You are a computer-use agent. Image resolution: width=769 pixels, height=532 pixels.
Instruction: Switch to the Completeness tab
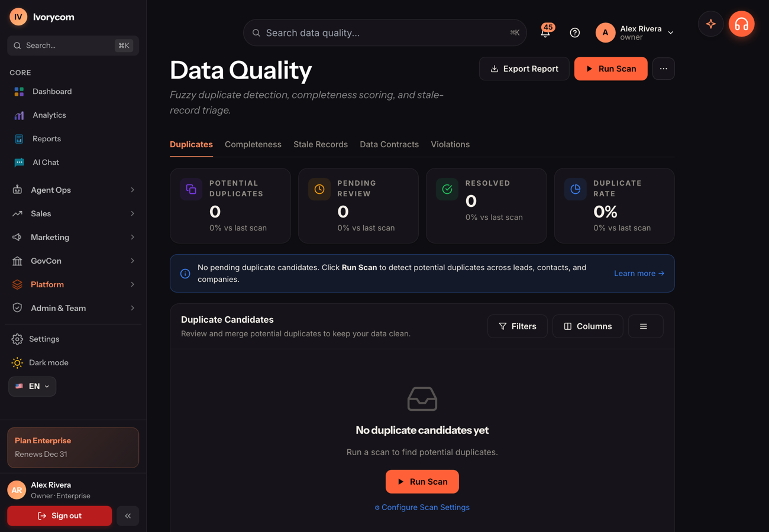coord(253,144)
